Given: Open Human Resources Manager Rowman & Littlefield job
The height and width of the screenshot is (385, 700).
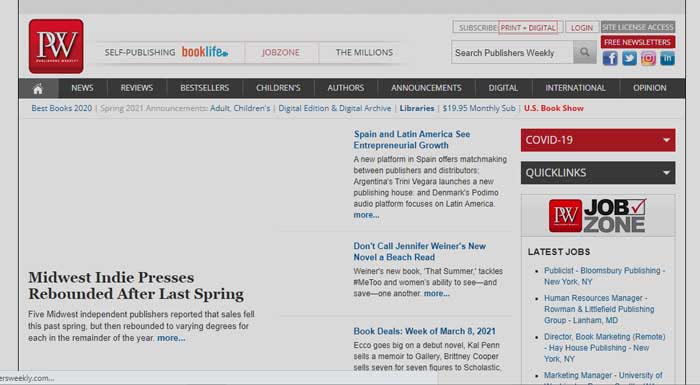Looking at the screenshot, I should 599,309.
